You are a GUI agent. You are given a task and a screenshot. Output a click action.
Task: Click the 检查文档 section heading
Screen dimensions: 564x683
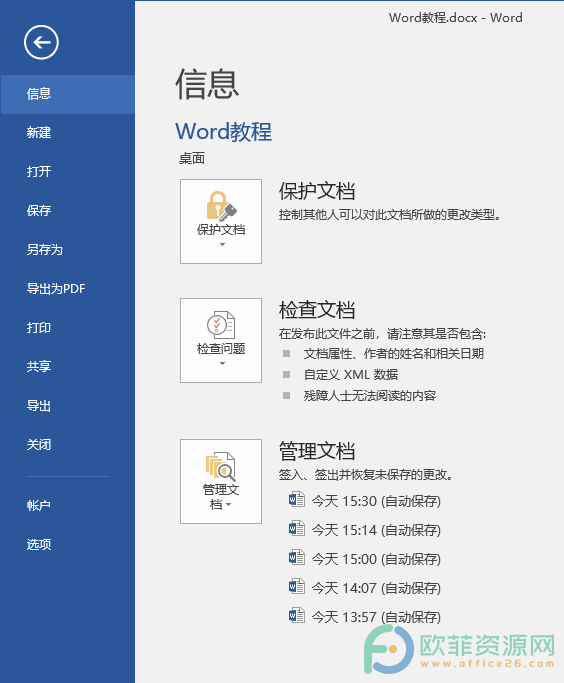[317, 310]
